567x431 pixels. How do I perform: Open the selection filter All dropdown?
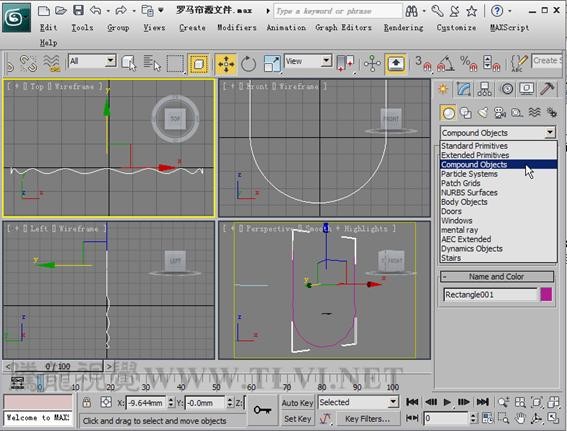(92, 61)
